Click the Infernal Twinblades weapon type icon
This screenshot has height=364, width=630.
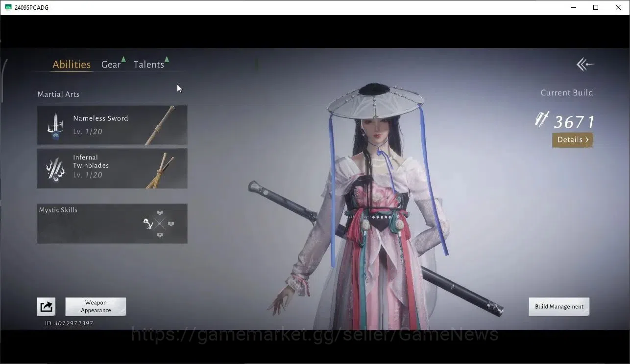pyautogui.click(x=55, y=169)
